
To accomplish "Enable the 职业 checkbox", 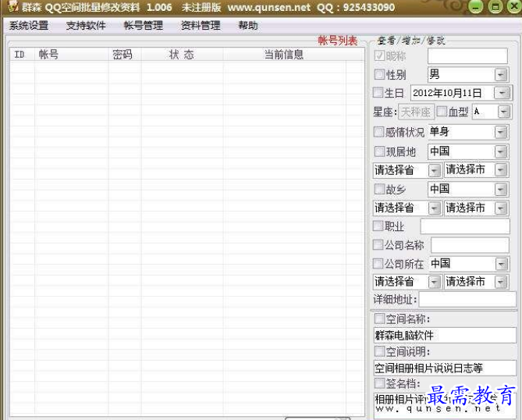I will [378, 226].
